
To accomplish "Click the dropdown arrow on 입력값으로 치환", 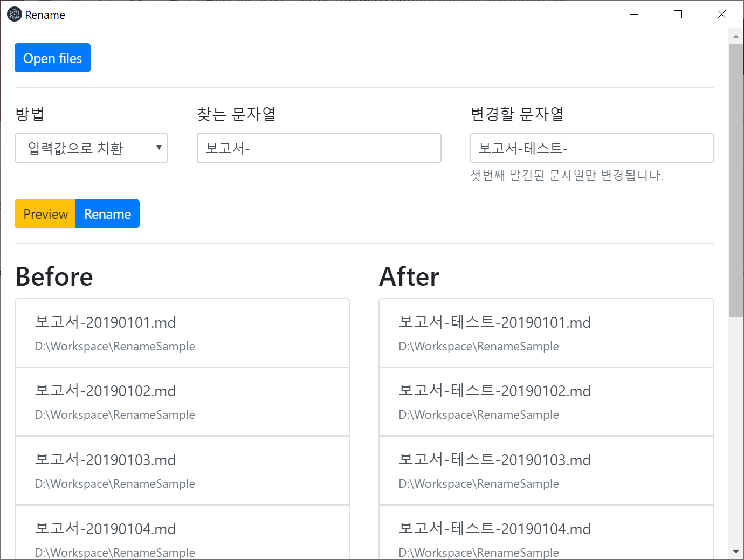I will (x=159, y=148).
